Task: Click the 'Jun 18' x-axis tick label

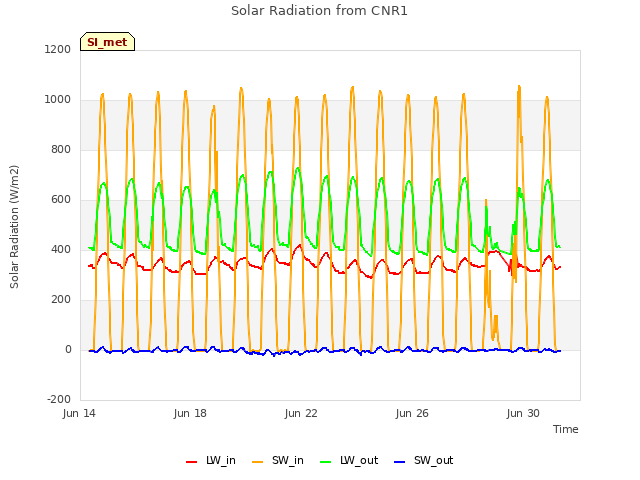Action: coord(190,413)
